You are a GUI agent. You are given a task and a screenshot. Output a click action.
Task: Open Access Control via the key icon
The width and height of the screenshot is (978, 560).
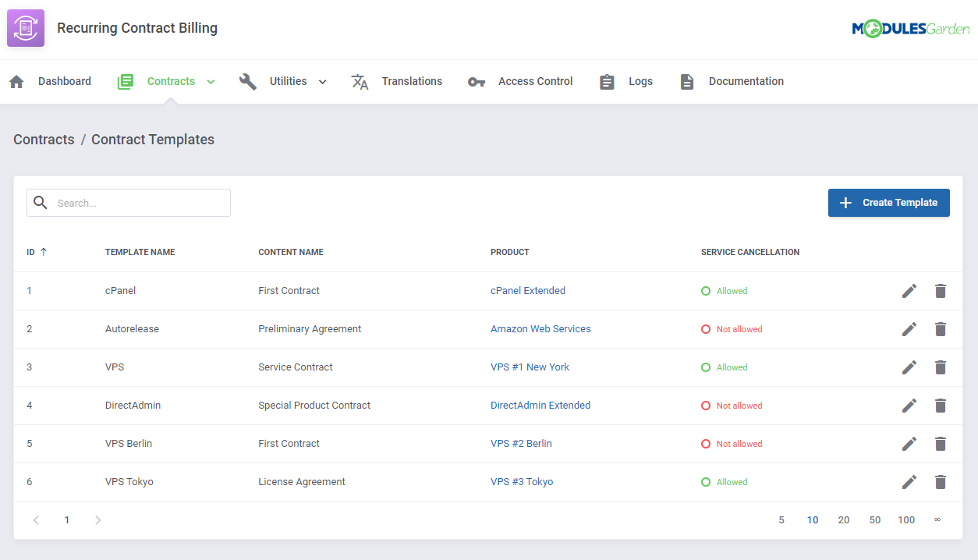coord(477,80)
